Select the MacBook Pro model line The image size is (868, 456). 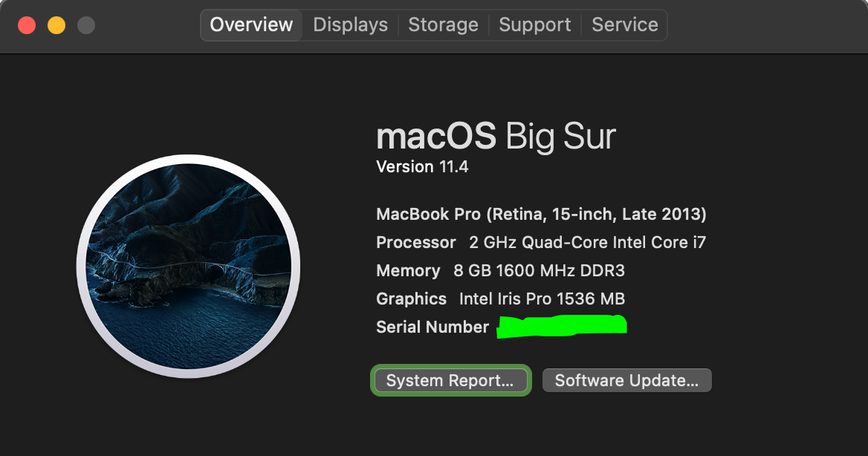[542, 214]
